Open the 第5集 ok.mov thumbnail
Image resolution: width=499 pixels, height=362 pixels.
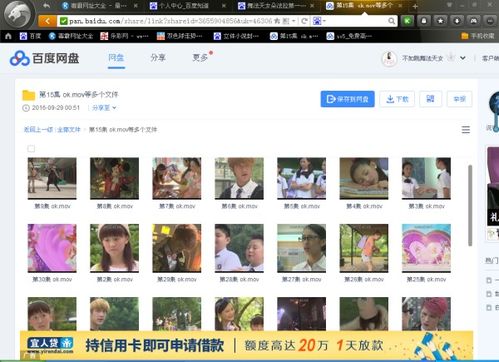tap(301, 178)
